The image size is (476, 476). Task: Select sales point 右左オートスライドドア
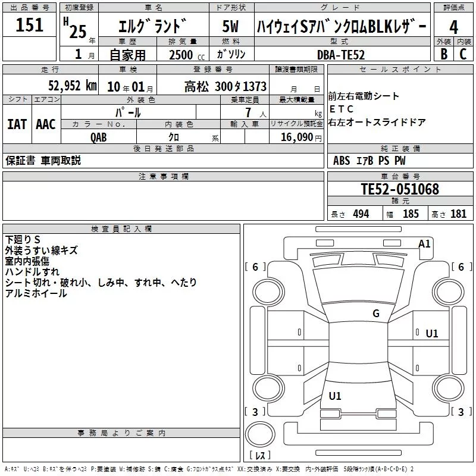pyautogui.click(x=377, y=122)
